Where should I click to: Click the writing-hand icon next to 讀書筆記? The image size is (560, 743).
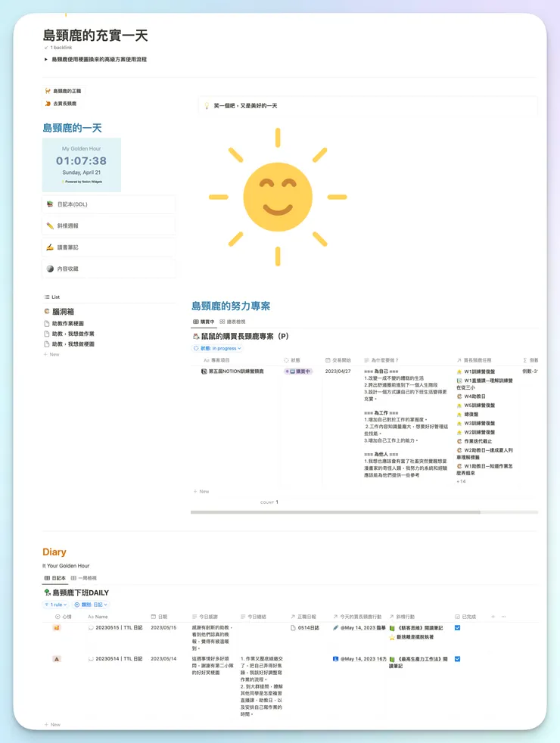click(50, 247)
